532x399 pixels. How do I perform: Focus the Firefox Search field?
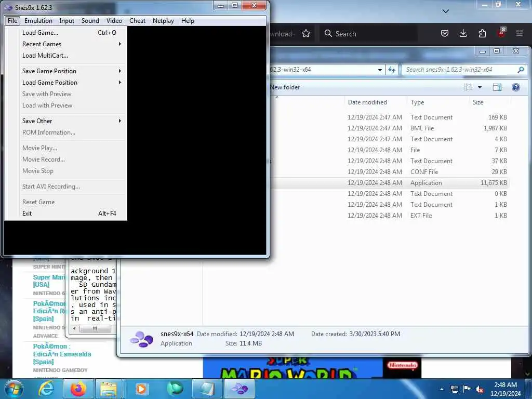click(368, 34)
